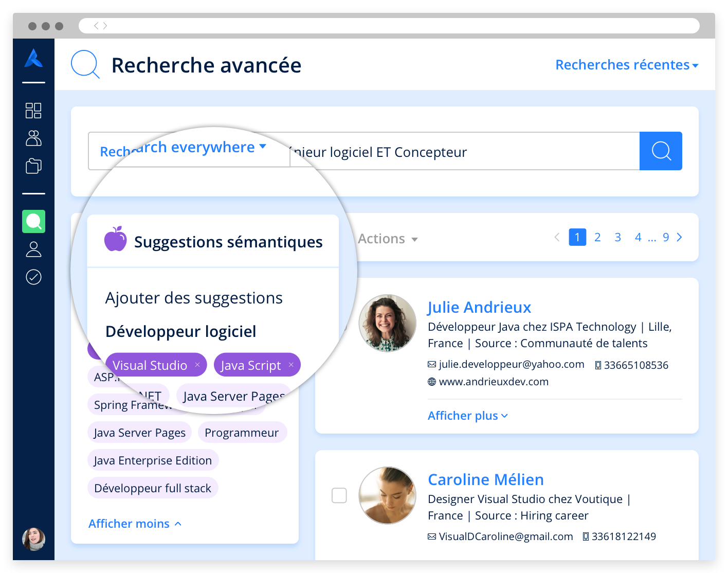Screen dimensions: 728x573
Task: Click the magnifier icon beside Recherche avancée
Action: click(x=85, y=65)
